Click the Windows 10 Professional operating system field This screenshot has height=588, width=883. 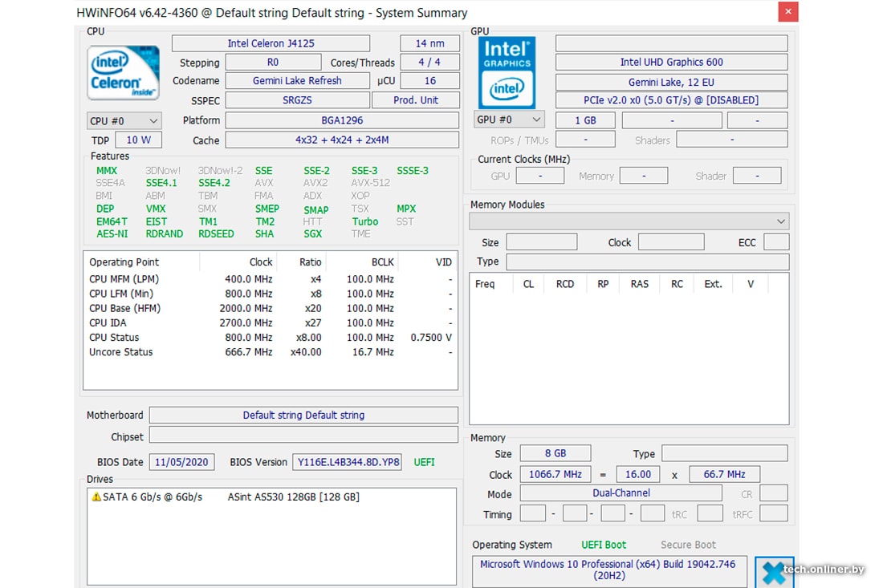coord(608,570)
